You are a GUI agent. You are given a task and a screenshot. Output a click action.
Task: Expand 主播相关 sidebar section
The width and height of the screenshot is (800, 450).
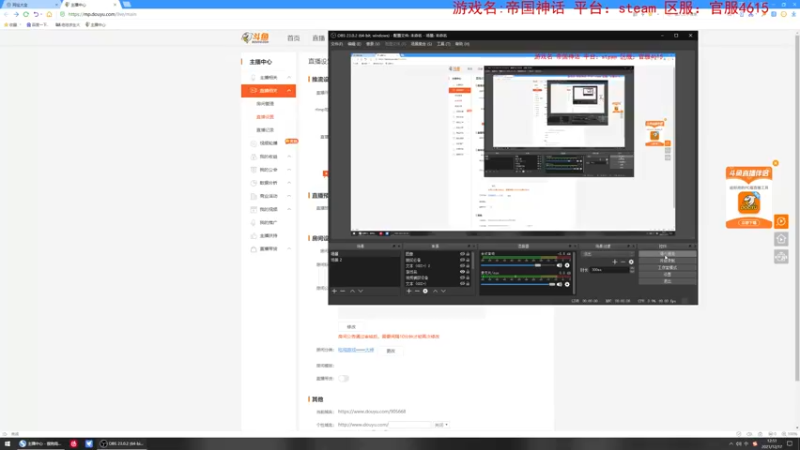(x=289, y=78)
